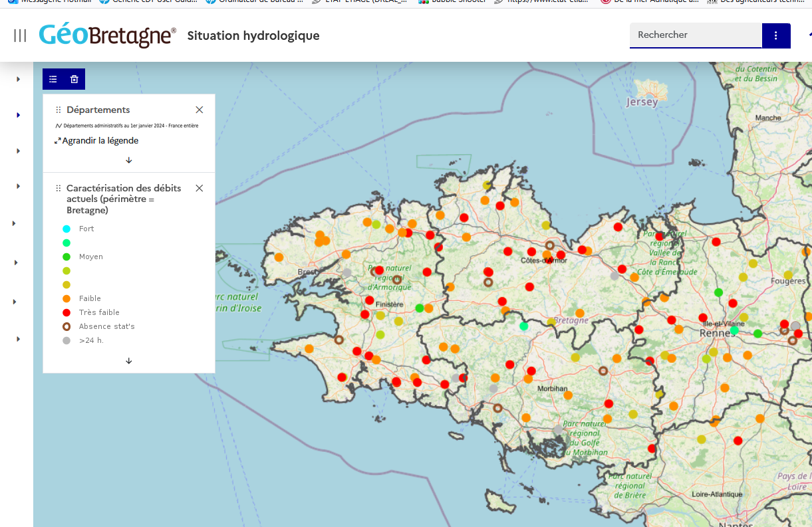Viewport: 812px width, 527px height.
Task: Click the brown ring marker beside Parc d'Armorique label
Action: coord(397,280)
